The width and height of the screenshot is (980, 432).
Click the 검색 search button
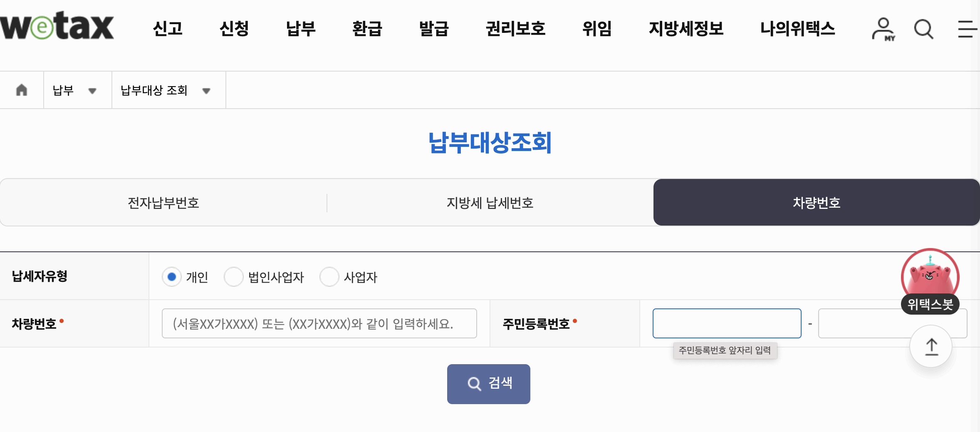tap(488, 384)
